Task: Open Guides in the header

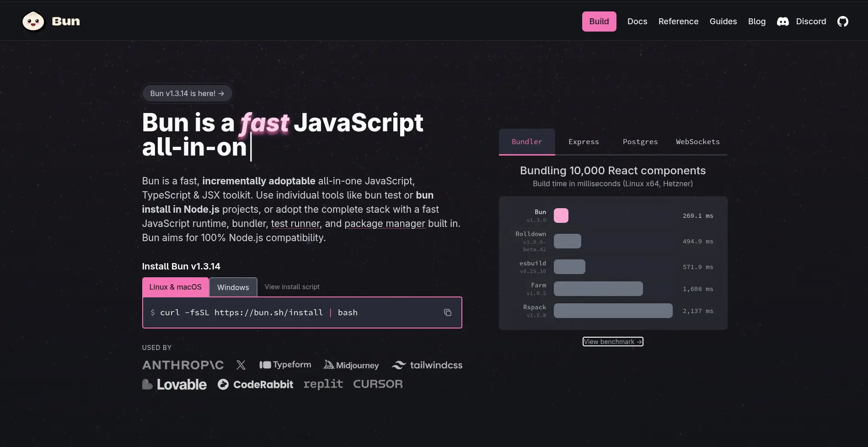Action: (723, 22)
